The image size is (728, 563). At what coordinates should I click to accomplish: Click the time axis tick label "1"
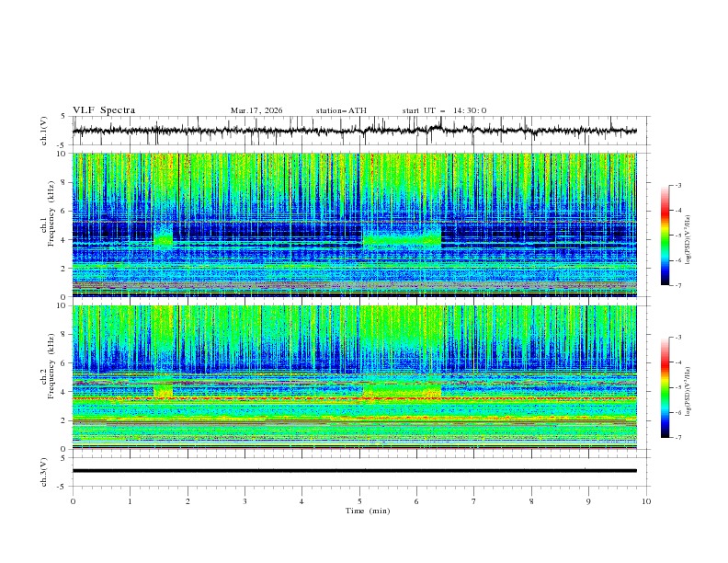click(x=130, y=501)
